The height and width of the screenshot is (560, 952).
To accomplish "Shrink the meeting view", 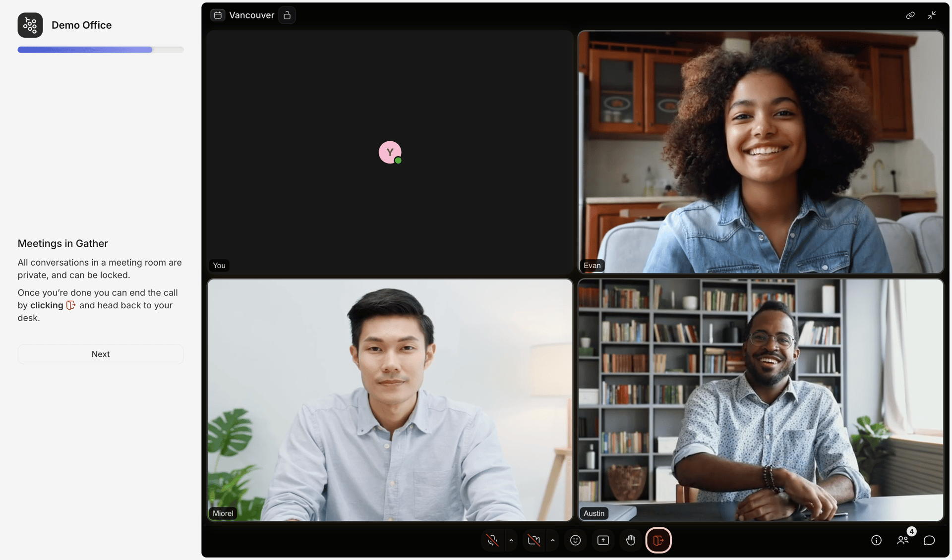I will 932,15.
